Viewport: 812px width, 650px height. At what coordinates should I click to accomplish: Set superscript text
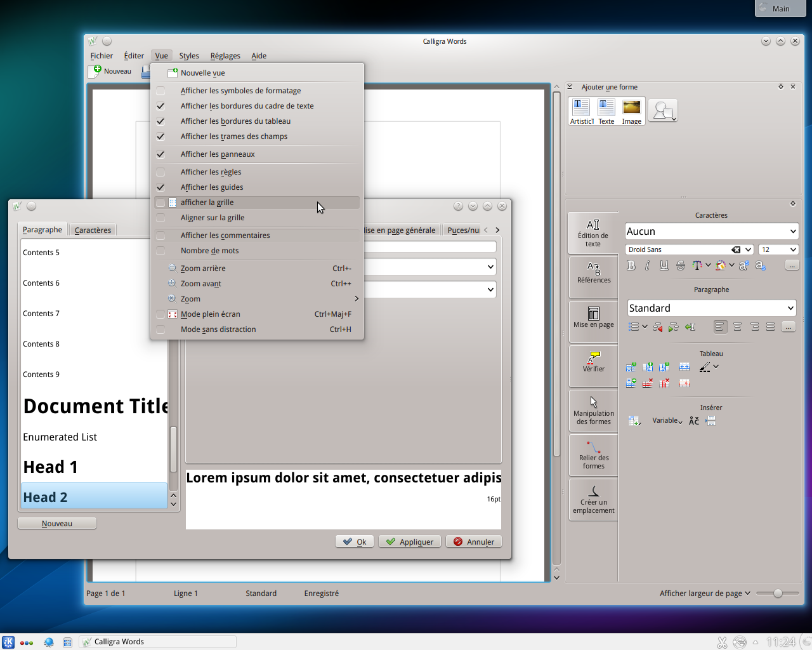pyautogui.click(x=743, y=265)
